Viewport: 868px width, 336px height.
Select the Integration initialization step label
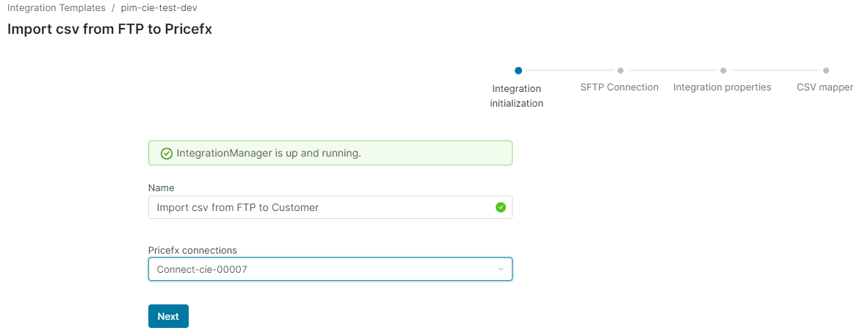(516, 96)
